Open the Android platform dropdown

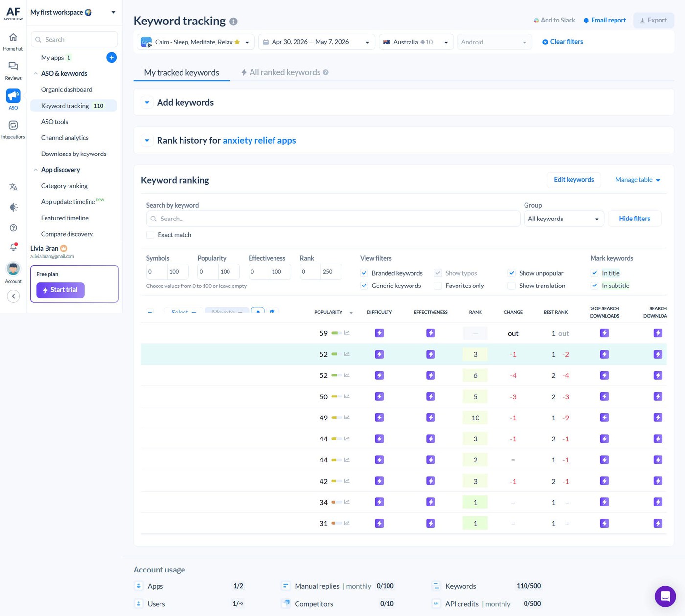coord(494,42)
